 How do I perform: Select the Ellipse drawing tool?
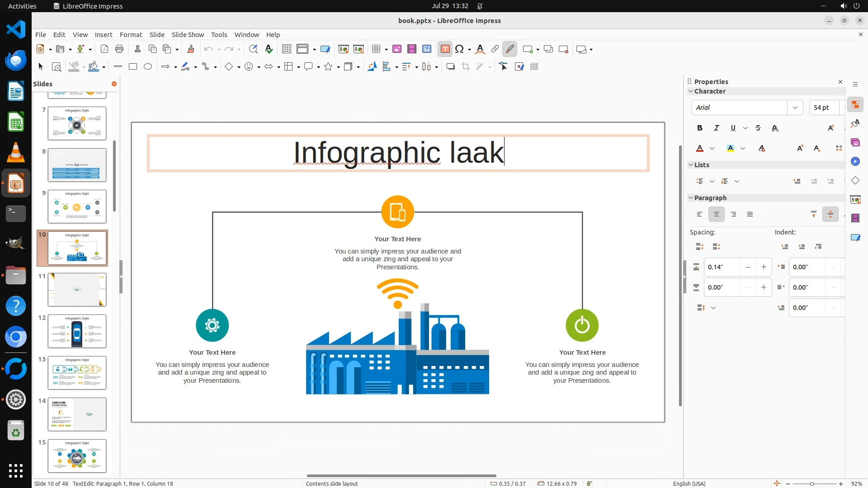(148, 67)
